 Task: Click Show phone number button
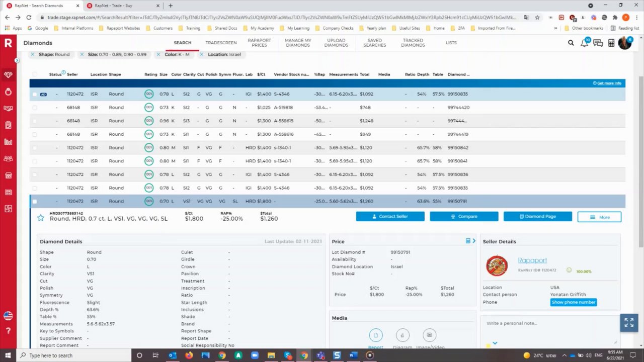pos(574,302)
